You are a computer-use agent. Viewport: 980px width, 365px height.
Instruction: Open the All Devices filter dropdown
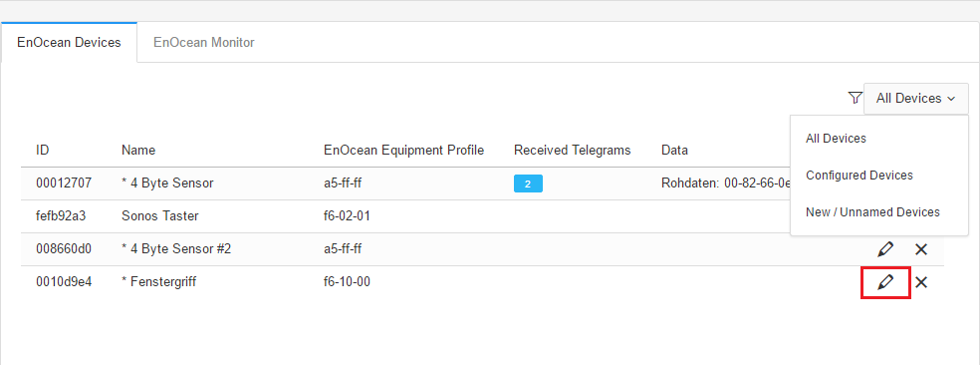915,99
